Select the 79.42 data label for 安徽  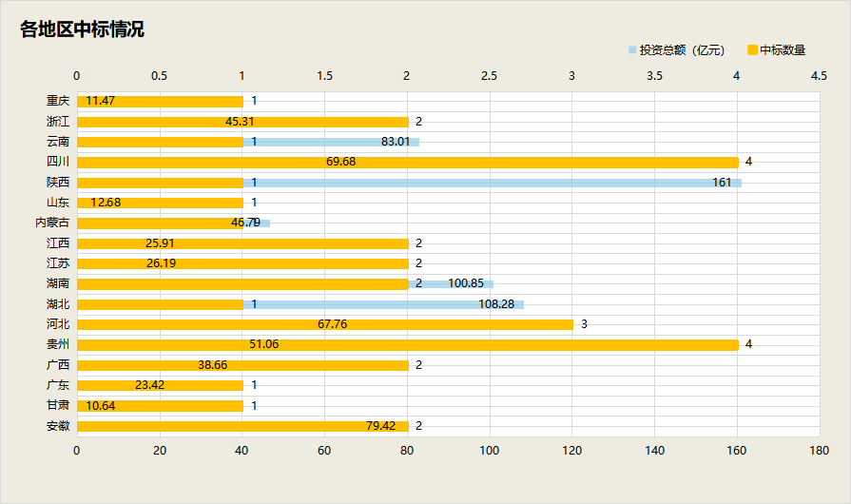[381, 426]
